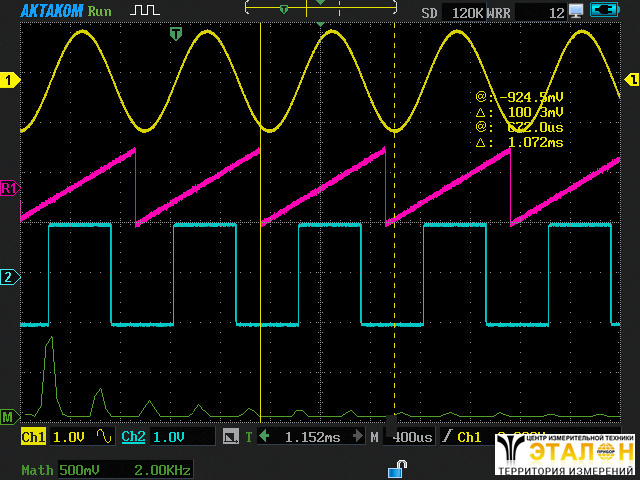Select channel 1 yellow ground marker
The image size is (640, 480).
click(9, 80)
